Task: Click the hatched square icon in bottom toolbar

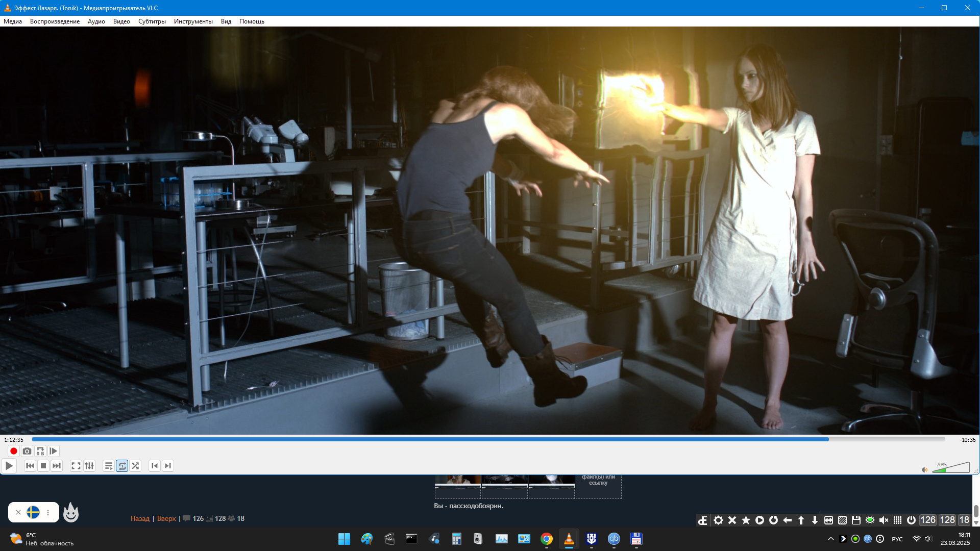Action: [x=842, y=520]
